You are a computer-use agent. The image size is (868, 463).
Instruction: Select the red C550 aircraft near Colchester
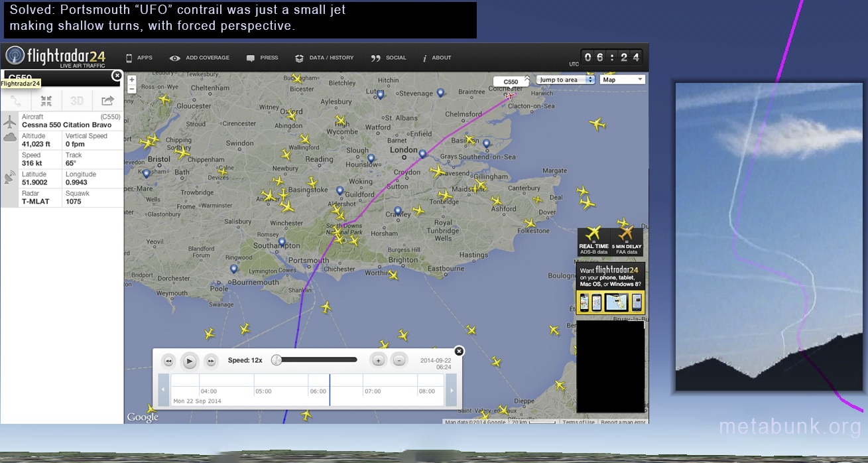[x=510, y=96]
